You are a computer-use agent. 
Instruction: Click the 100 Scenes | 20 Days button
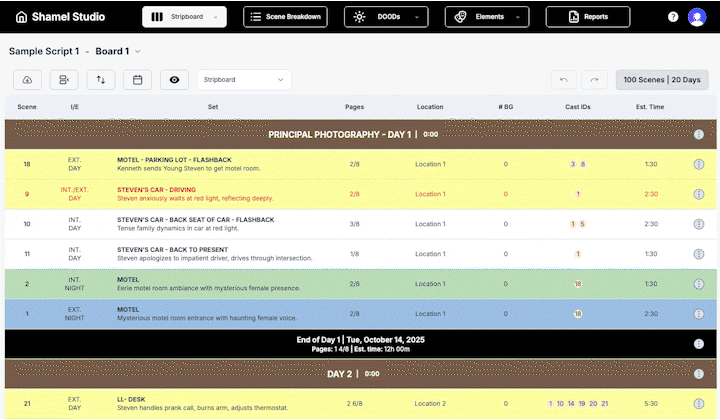coord(660,80)
